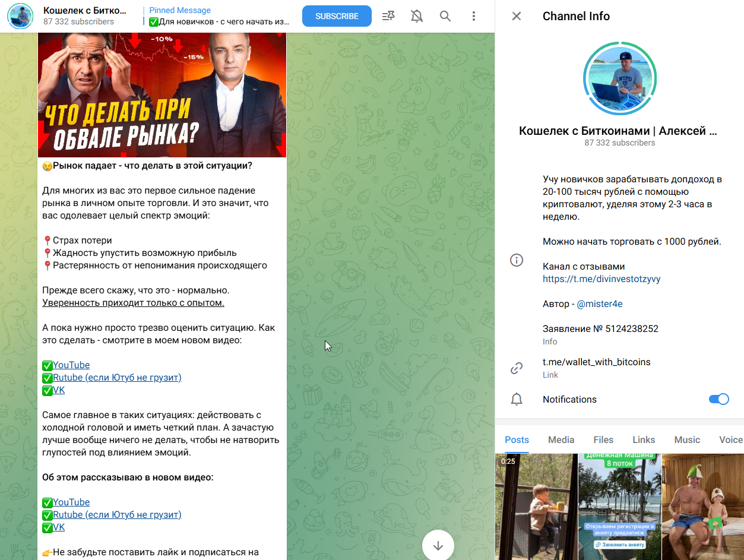Open the 'Денежная Машина 8 поток' post thumbnail

pyautogui.click(x=620, y=507)
